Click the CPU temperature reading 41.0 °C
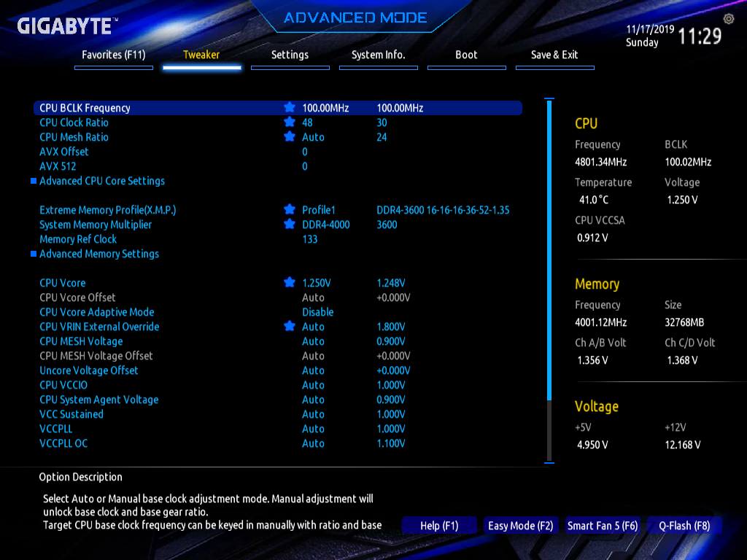This screenshot has width=747, height=560. click(x=594, y=200)
